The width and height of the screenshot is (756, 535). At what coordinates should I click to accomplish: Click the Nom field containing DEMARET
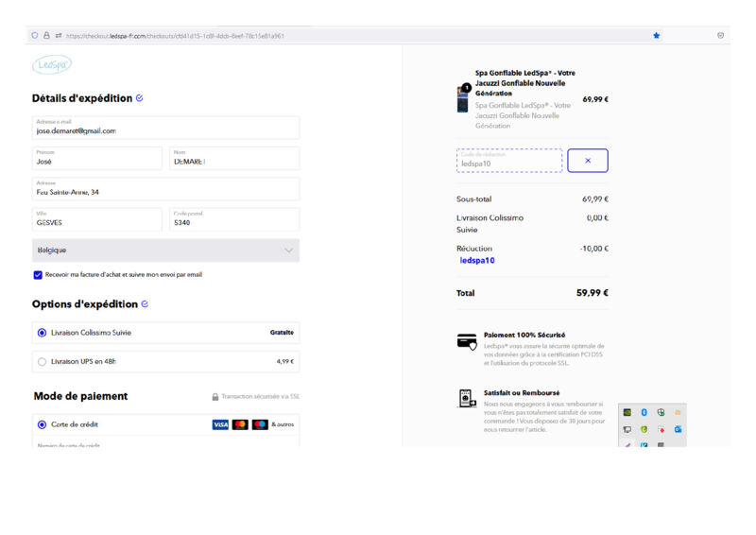[234, 158]
